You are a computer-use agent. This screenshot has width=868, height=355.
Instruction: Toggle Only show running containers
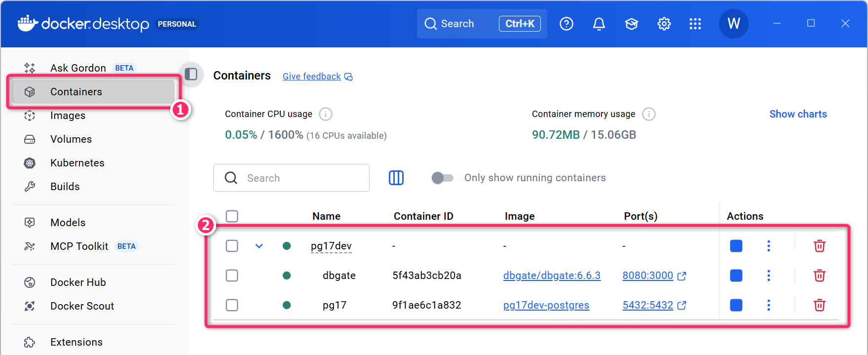(x=442, y=178)
